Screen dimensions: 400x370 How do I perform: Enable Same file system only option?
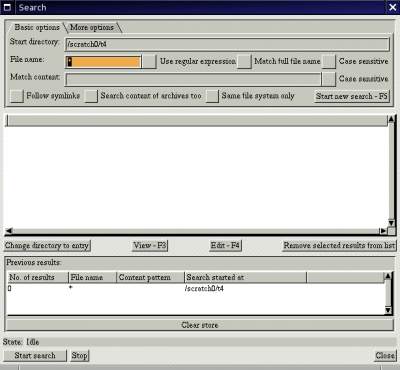(212, 96)
